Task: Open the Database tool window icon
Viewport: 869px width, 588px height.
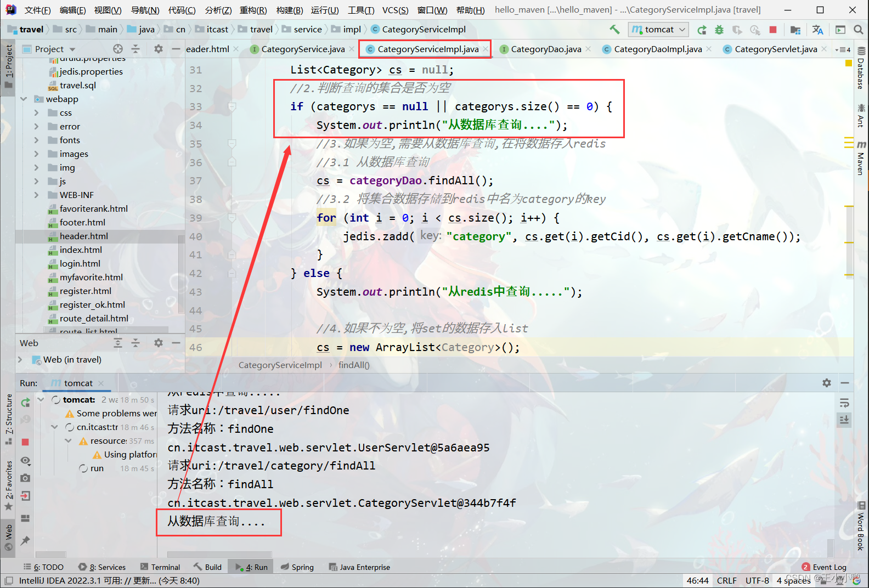Action: point(861,68)
